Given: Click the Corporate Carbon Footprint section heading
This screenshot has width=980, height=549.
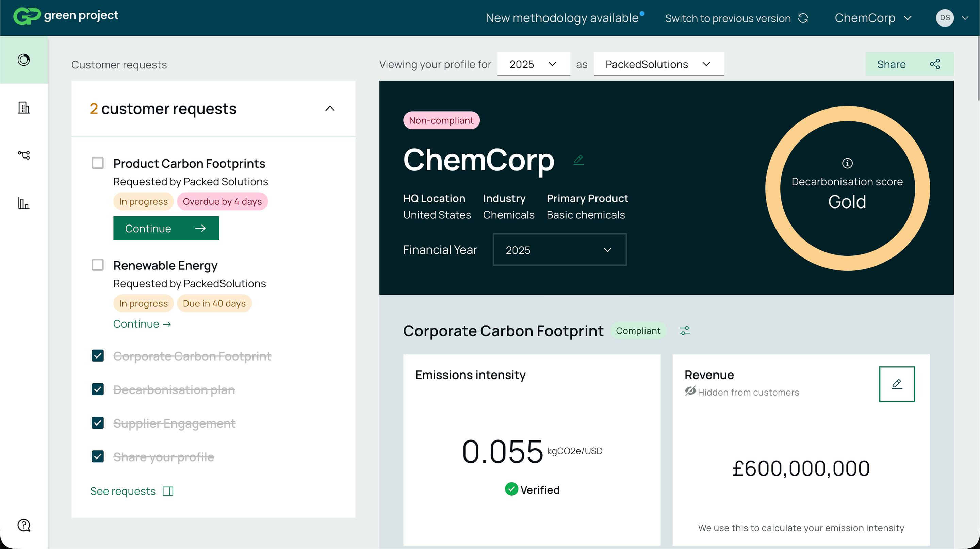Looking at the screenshot, I should pyautogui.click(x=503, y=331).
